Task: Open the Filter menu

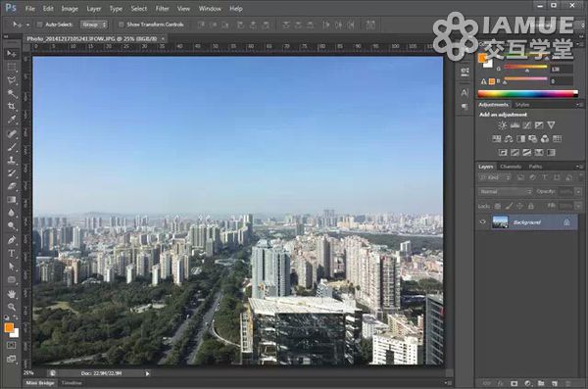Action: [x=162, y=8]
